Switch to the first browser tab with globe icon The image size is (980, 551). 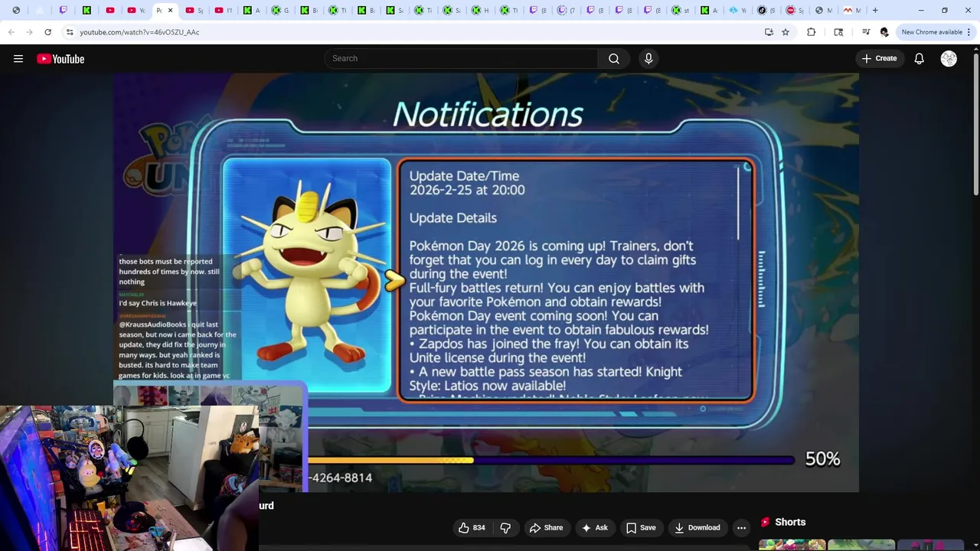pyautogui.click(x=16, y=11)
